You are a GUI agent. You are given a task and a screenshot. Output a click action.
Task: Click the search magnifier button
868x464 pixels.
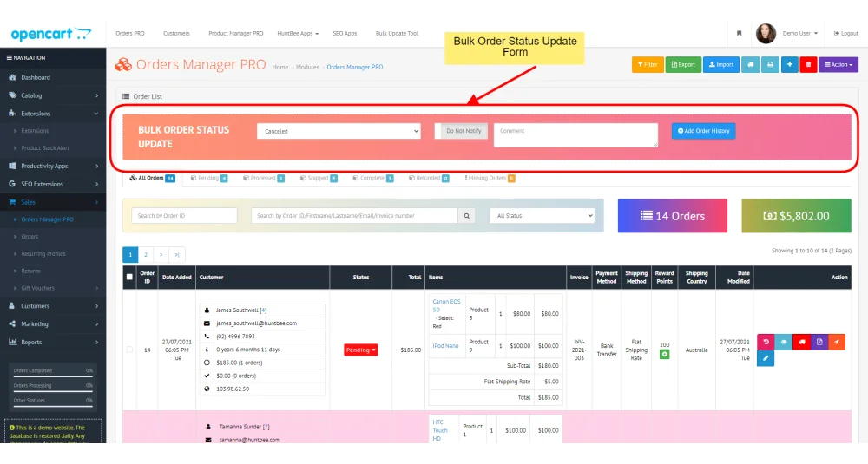point(467,216)
